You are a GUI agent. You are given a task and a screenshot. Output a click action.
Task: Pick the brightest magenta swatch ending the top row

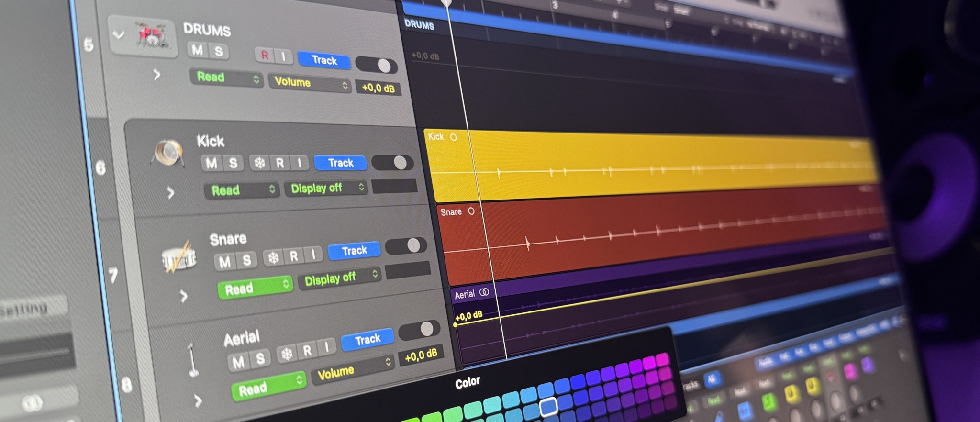pos(662,360)
